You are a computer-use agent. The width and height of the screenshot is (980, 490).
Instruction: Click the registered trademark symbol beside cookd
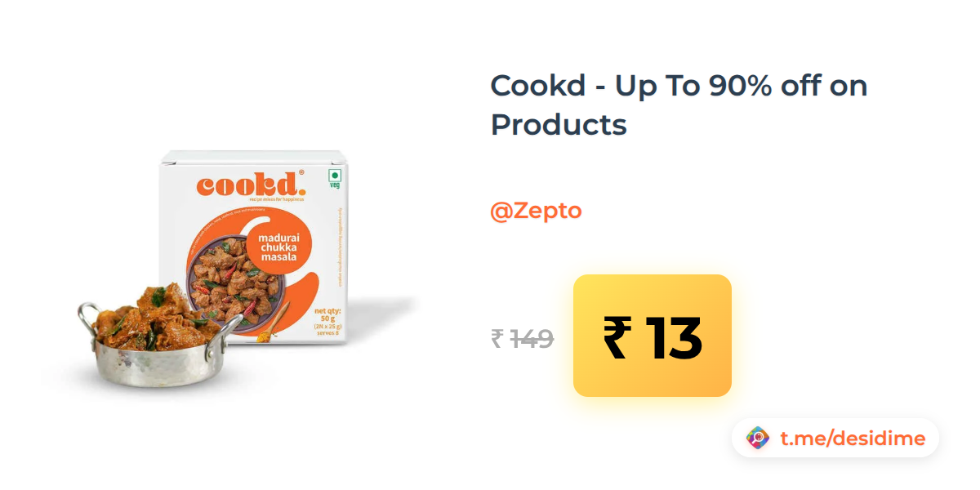301,172
